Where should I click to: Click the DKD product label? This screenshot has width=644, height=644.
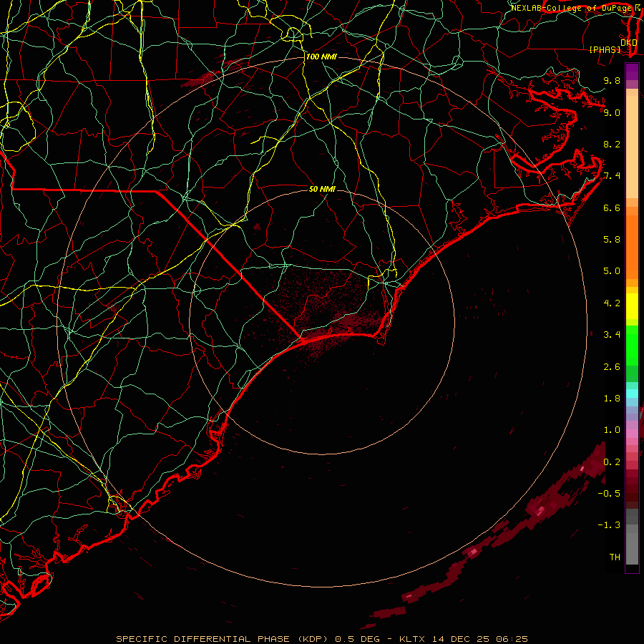click(x=628, y=42)
